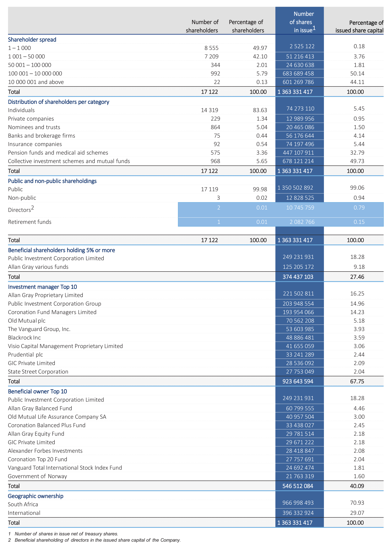Click the 'Geographic ownership' heading

coord(36,496)
